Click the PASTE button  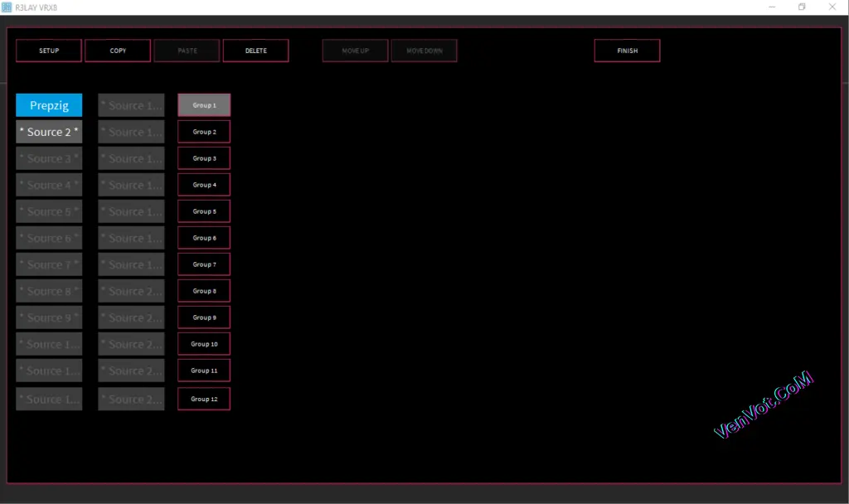(x=187, y=51)
